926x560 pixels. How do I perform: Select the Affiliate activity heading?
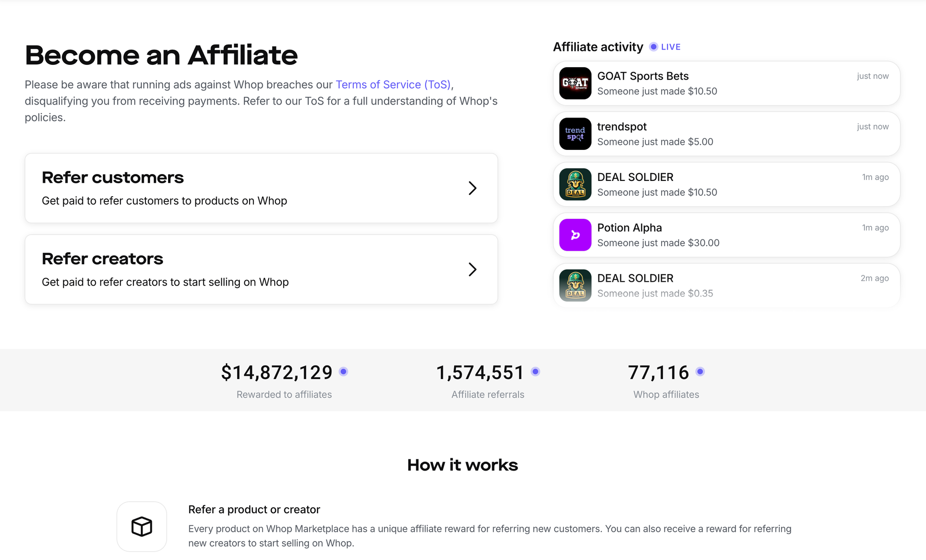pos(597,46)
